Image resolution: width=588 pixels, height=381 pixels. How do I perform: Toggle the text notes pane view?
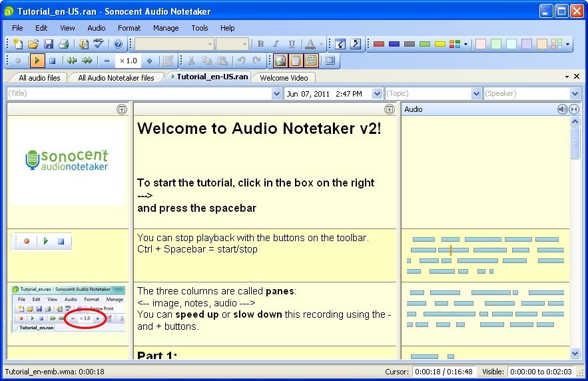pos(296,61)
